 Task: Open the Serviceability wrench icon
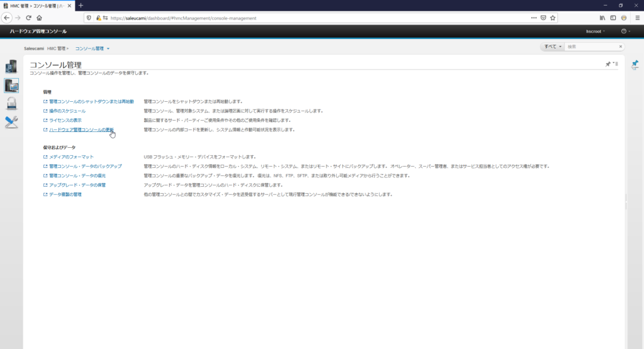11,122
